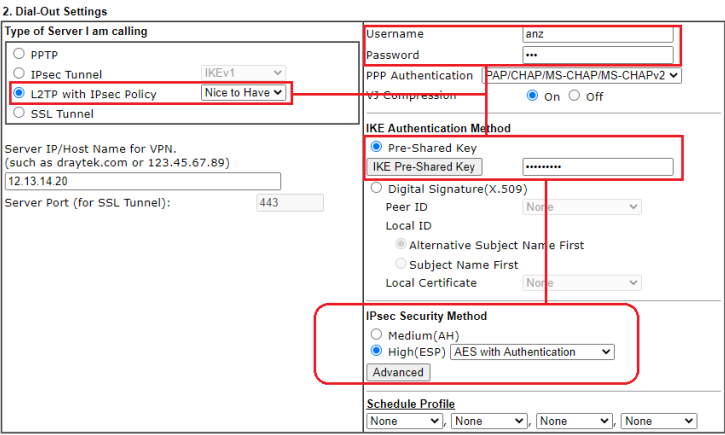Select High(ESP) security method
Screen dimensions: 725x435
click(x=376, y=352)
